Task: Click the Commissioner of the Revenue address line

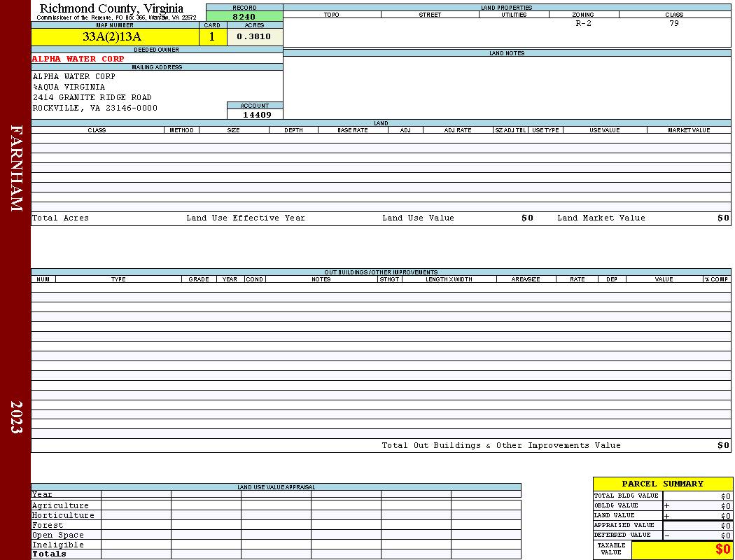Action: point(116,17)
